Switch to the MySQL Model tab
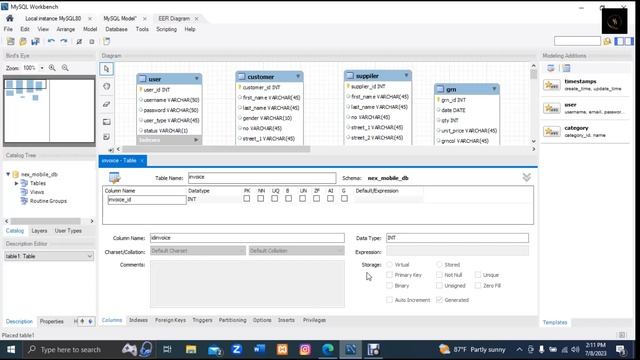Image resolution: width=640 pixels, height=360 pixels. click(x=120, y=19)
